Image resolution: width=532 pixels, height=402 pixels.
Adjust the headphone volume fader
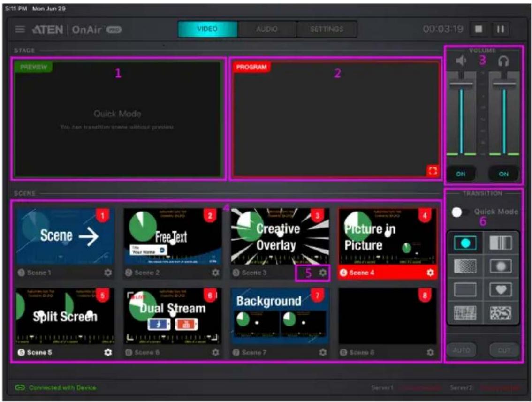coord(504,83)
